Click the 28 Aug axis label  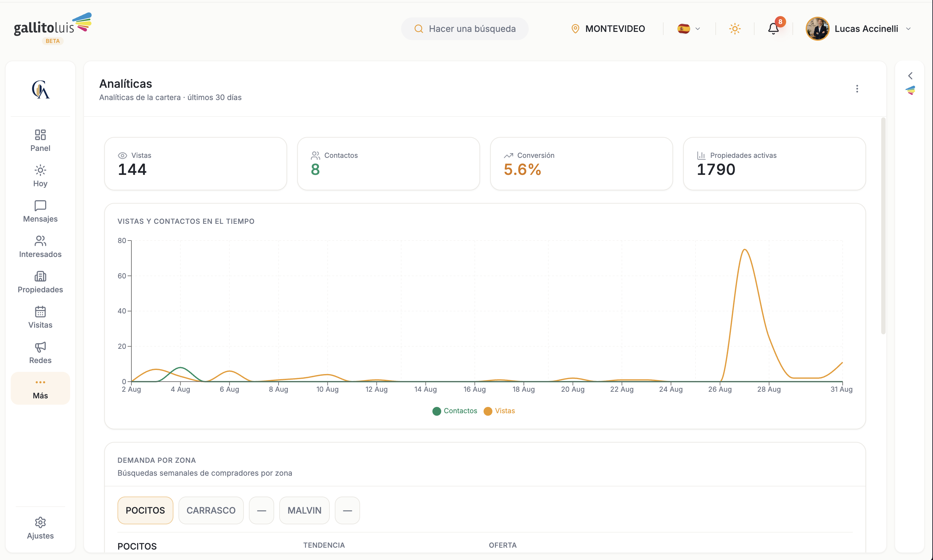(769, 389)
